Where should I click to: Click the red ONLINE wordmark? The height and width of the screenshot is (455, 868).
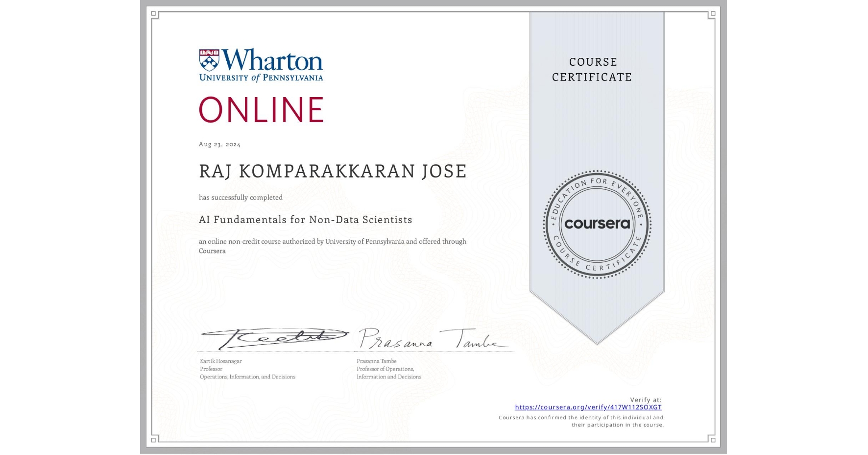pos(261,110)
